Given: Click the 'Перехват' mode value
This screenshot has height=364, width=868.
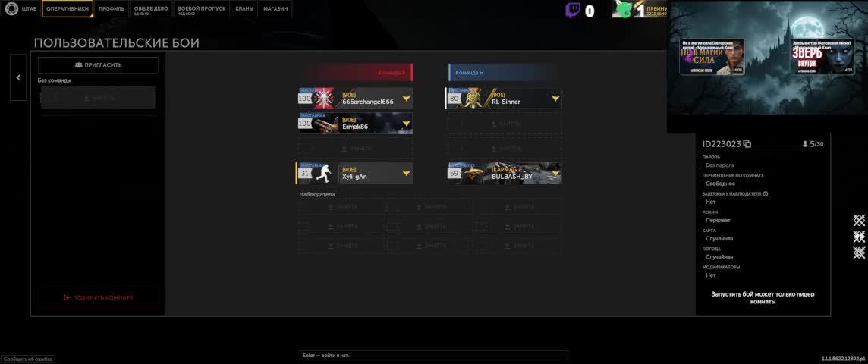Looking at the screenshot, I should click(718, 220).
